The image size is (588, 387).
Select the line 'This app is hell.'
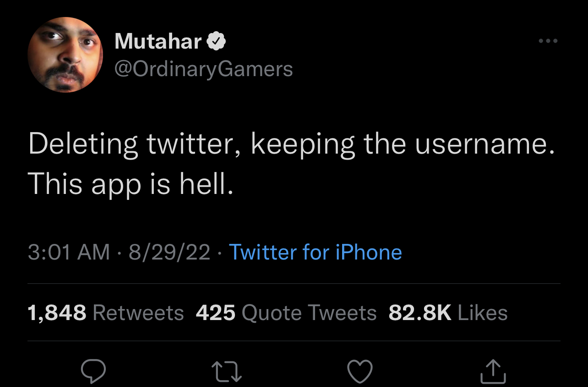(x=131, y=185)
